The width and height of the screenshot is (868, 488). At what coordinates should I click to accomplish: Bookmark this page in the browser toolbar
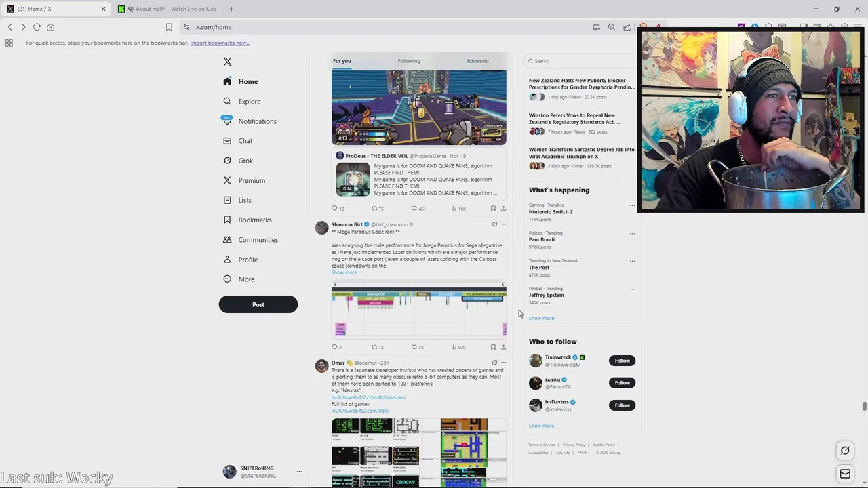(x=169, y=27)
